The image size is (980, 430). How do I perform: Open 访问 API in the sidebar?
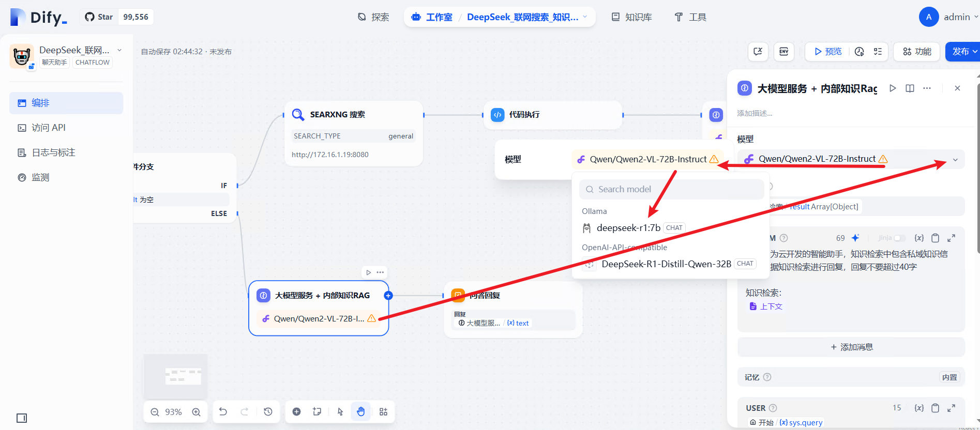click(x=66, y=128)
